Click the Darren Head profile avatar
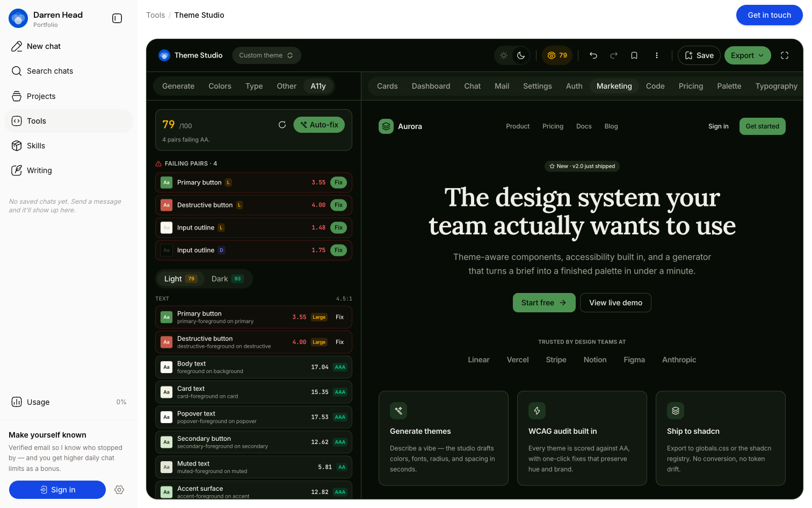The height and width of the screenshot is (508, 812). click(18, 18)
